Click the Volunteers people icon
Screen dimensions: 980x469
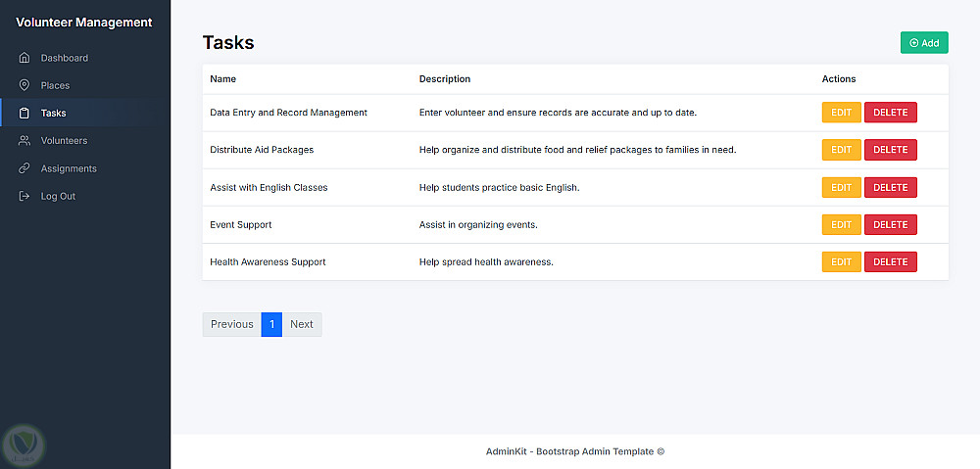click(24, 141)
